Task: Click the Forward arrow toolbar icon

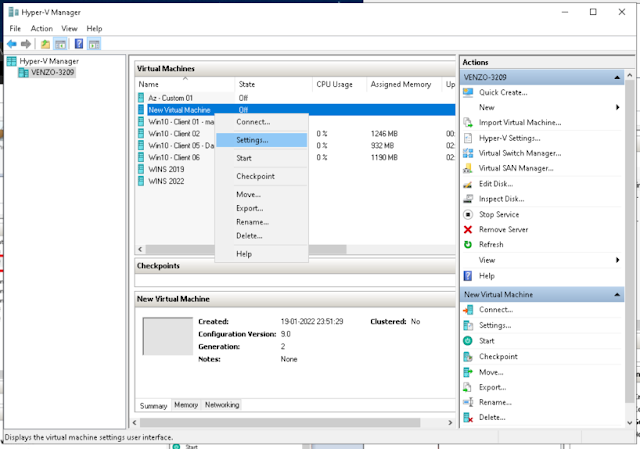Action: [26, 44]
